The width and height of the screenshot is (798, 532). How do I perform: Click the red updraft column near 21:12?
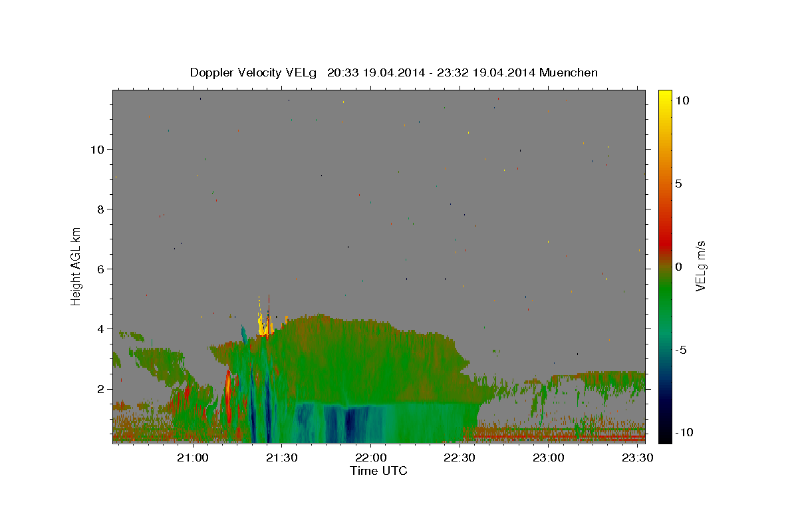coord(228,396)
